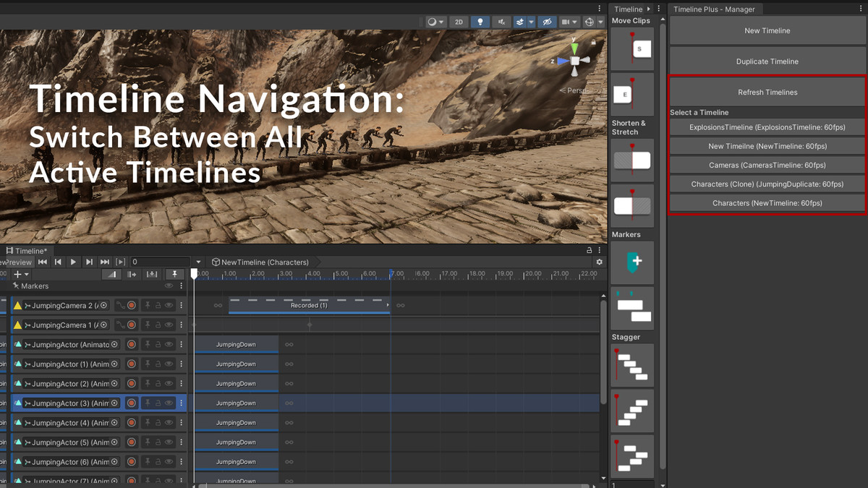Image resolution: width=868 pixels, height=488 pixels.
Task: Click the Duplicate Timeline button
Action: [x=767, y=61]
